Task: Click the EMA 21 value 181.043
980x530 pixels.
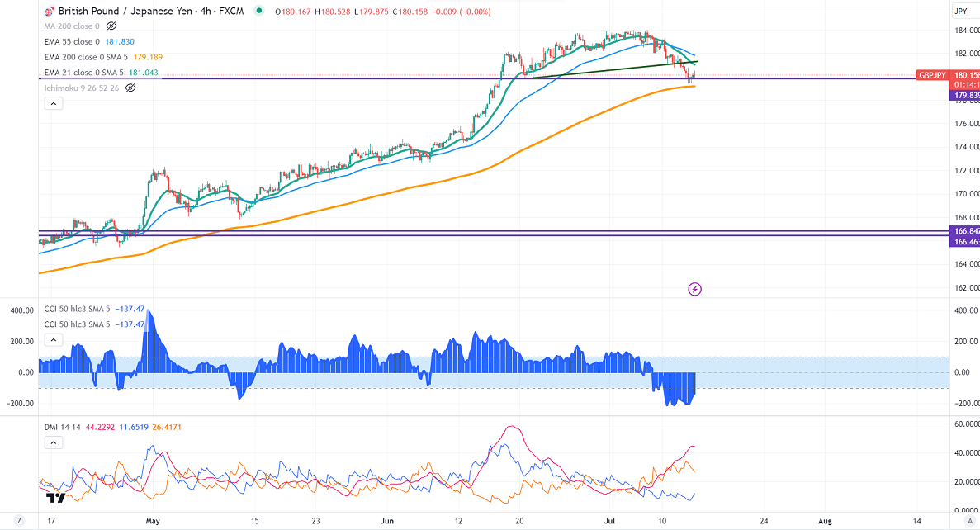Action: tap(143, 73)
